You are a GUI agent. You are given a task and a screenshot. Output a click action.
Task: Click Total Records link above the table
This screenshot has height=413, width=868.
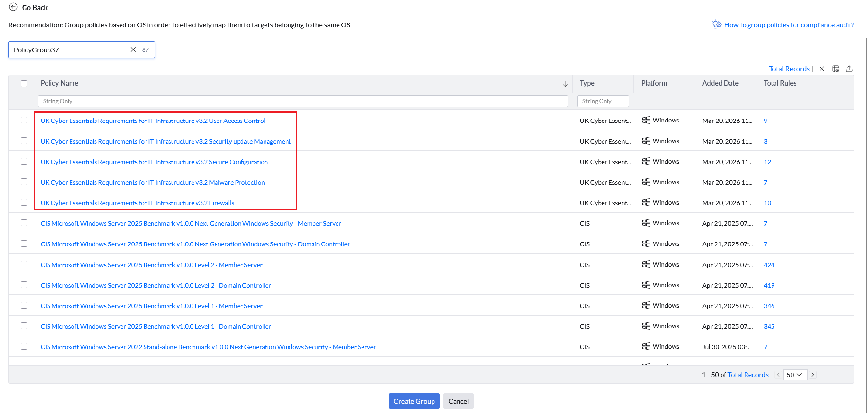[789, 69]
